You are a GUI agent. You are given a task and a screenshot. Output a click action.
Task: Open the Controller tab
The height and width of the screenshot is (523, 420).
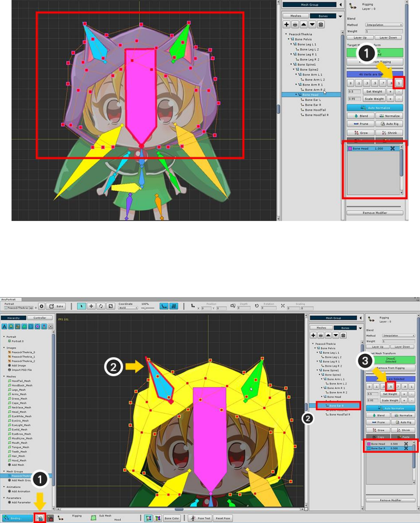(40, 318)
